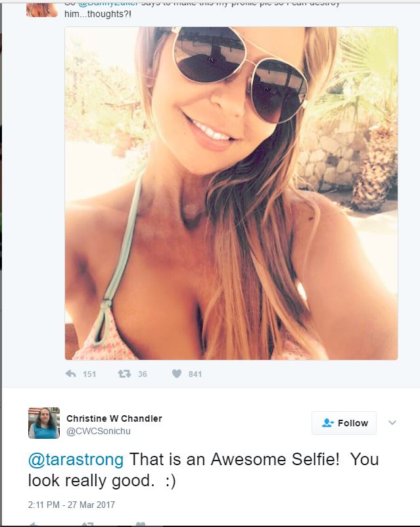
Task: Expand the chevron menu beside Follow
Action: pos(392,423)
